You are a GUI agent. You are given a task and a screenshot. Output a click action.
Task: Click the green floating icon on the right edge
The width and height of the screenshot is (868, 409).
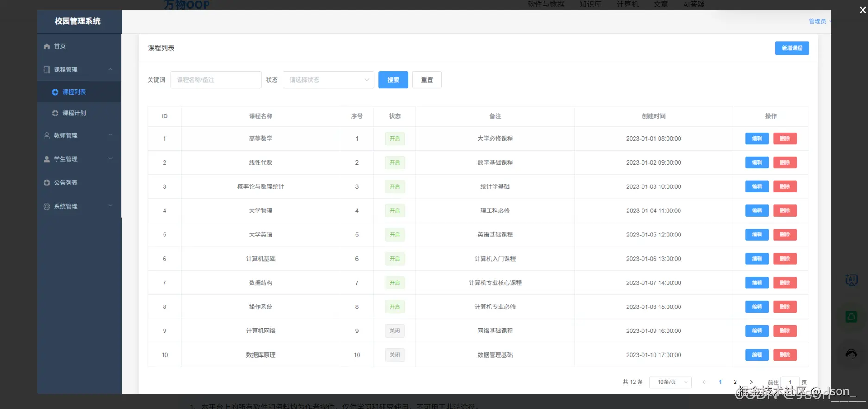pyautogui.click(x=851, y=317)
